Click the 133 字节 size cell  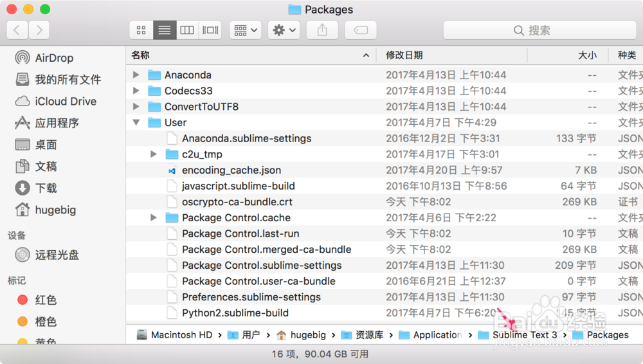(576, 138)
